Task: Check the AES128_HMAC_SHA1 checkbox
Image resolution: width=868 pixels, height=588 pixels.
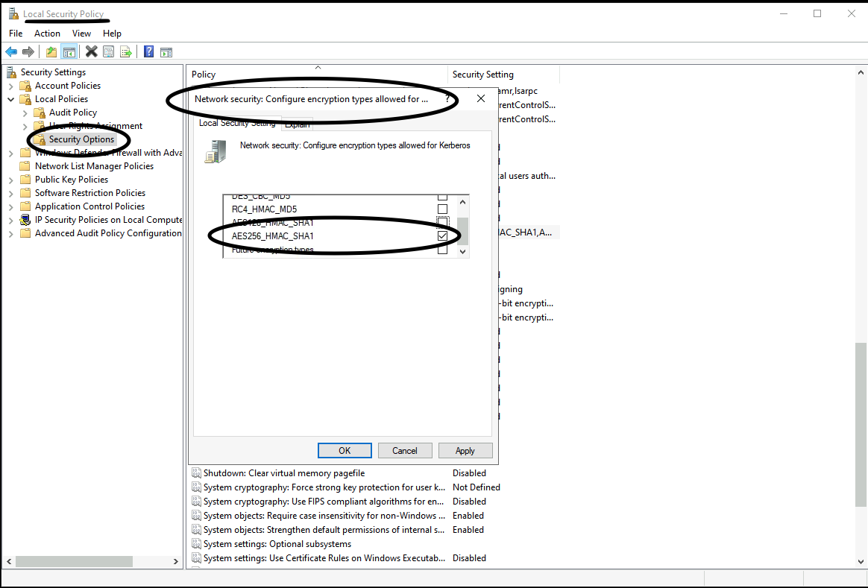Action: click(443, 222)
